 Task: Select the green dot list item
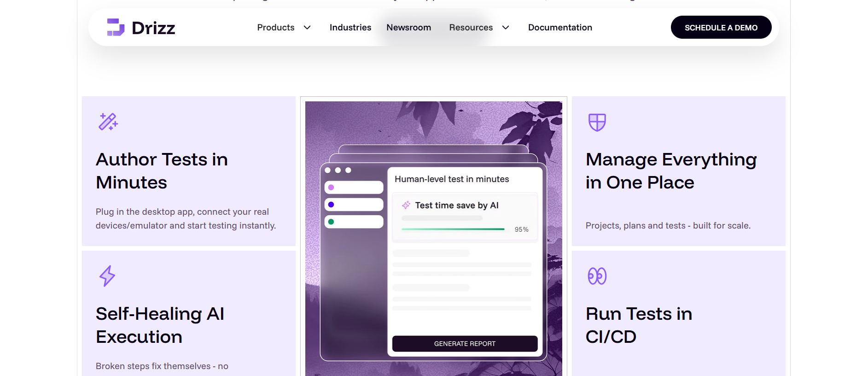tap(354, 222)
